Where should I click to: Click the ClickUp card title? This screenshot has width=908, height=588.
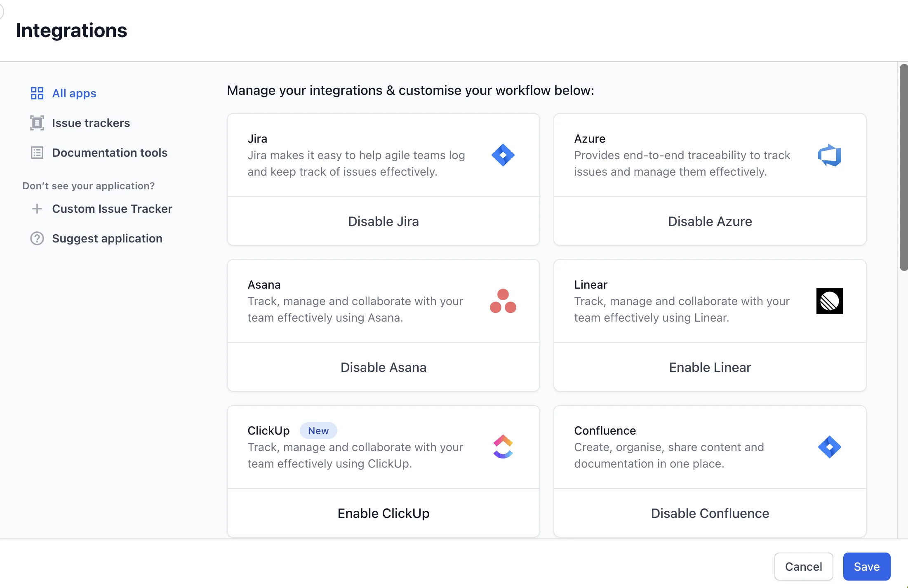point(268,430)
